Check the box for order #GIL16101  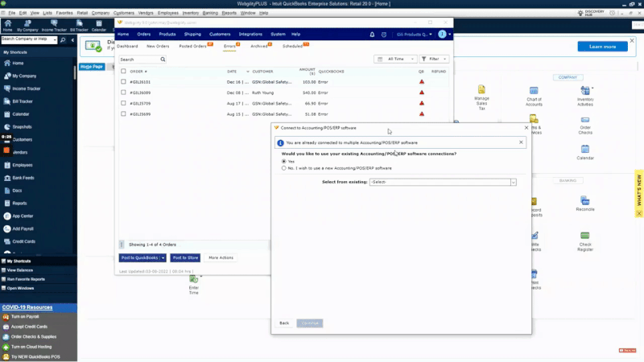tap(123, 82)
